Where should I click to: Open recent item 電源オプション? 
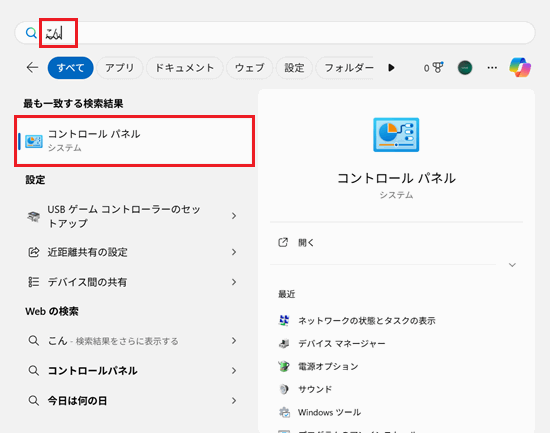(328, 366)
